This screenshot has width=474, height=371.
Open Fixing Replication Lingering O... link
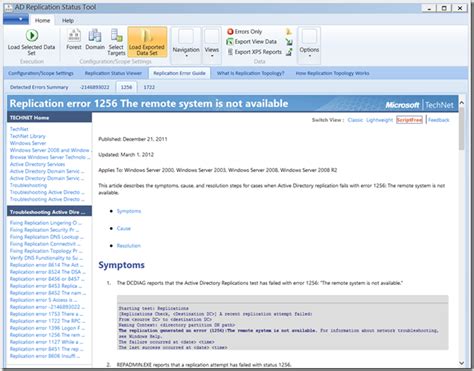coord(46,223)
